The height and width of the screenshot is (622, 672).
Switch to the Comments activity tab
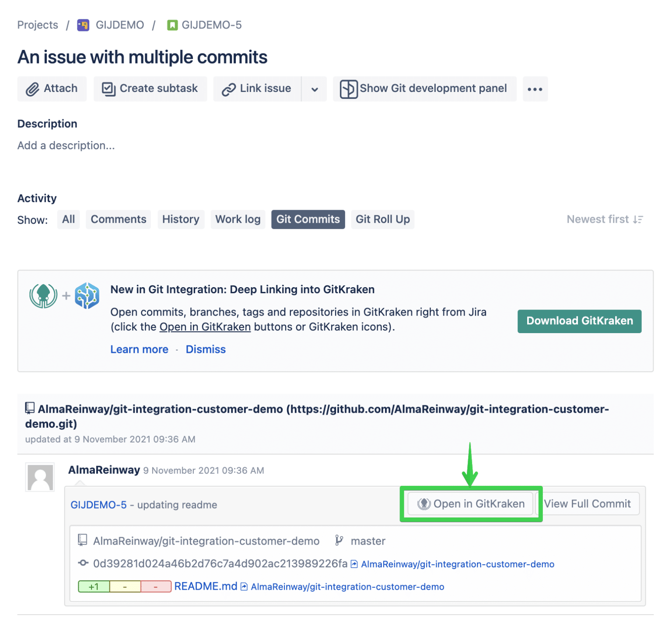tap(118, 219)
